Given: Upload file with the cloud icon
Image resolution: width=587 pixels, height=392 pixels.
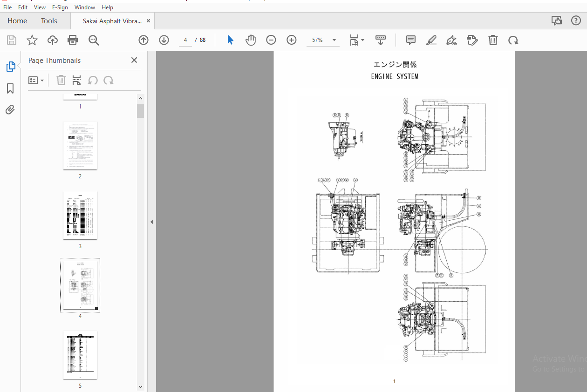Looking at the screenshot, I should coord(53,40).
